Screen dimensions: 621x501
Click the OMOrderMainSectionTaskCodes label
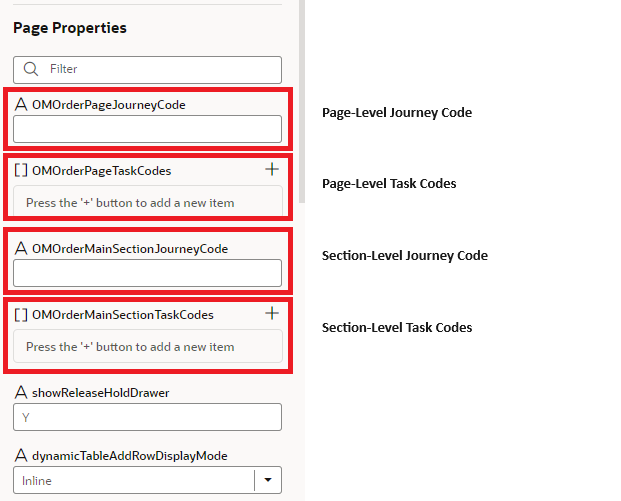pyautogui.click(x=123, y=315)
